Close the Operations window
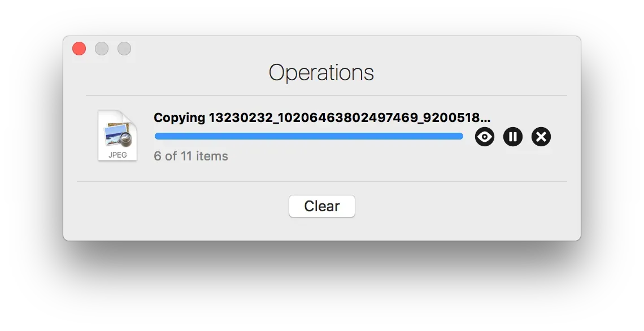 pos(79,49)
